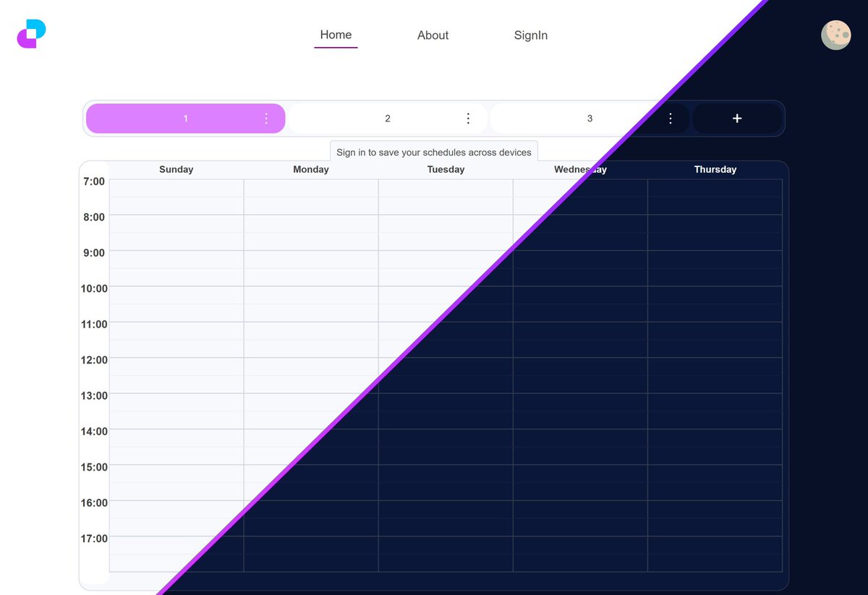This screenshot has width=868, height=595.
Task: Select the Thursday 16:00 calendar slot
Action: point(715,518)
